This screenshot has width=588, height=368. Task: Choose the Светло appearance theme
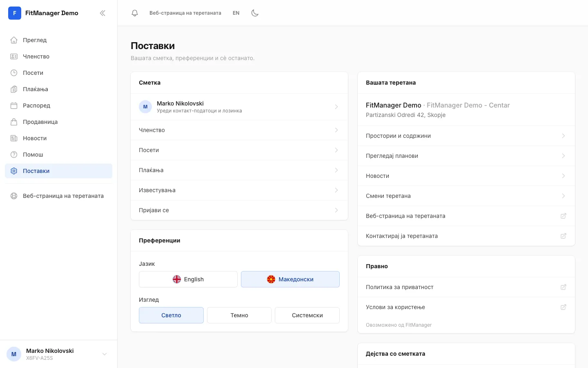click(x=171, y=315)
